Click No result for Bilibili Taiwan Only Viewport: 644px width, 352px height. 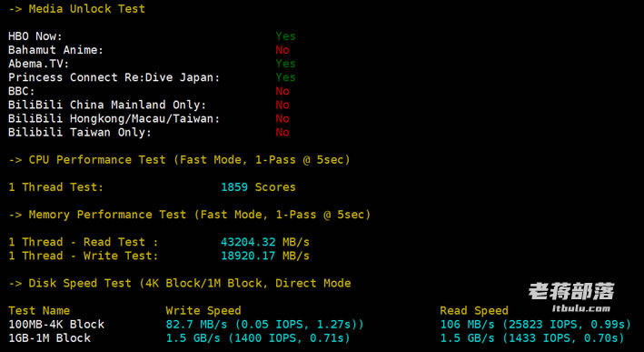282,132
